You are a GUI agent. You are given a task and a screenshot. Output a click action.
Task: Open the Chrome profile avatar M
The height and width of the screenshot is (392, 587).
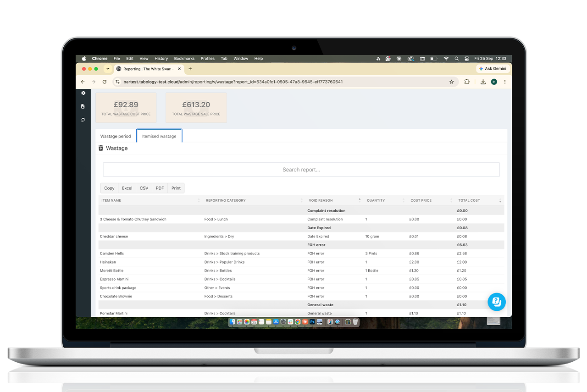pos(494,82)
